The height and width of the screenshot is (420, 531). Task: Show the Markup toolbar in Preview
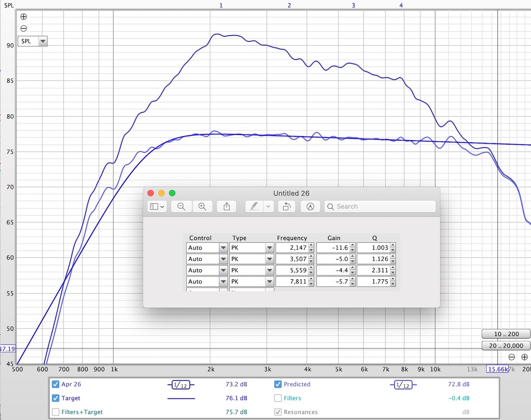[310, 206]
